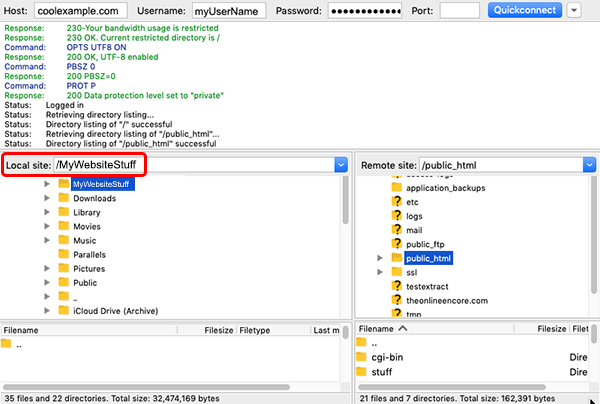Image resolution: width=600 pixels, height=404 pixels.
Task: Sort local files by Last modified column
Action: click(326, 330)
